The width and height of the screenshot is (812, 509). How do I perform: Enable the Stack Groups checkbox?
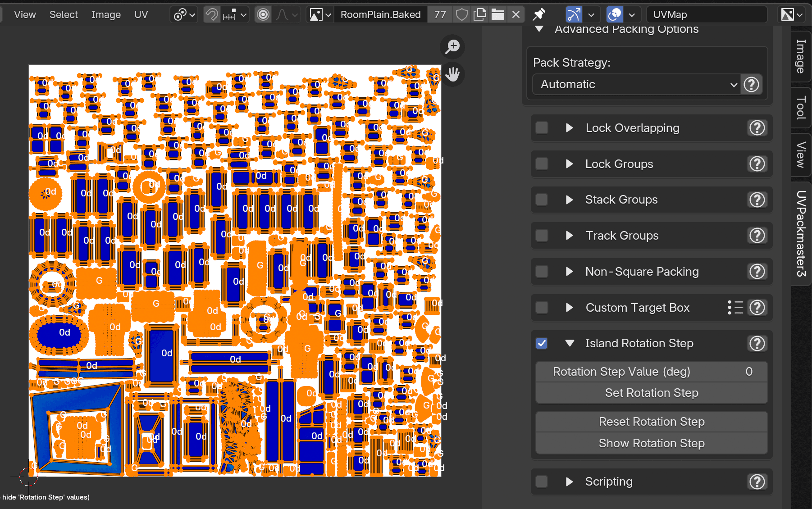tap(542, 200)
